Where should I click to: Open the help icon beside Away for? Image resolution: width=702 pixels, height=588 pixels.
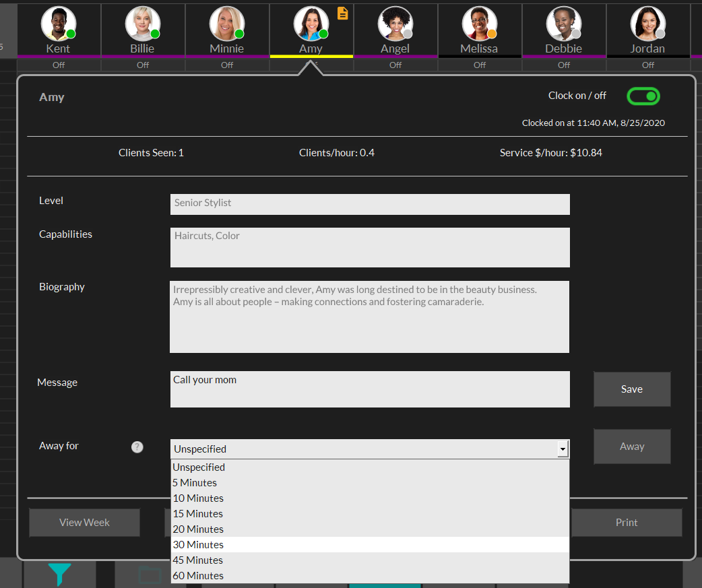[137, 447]
